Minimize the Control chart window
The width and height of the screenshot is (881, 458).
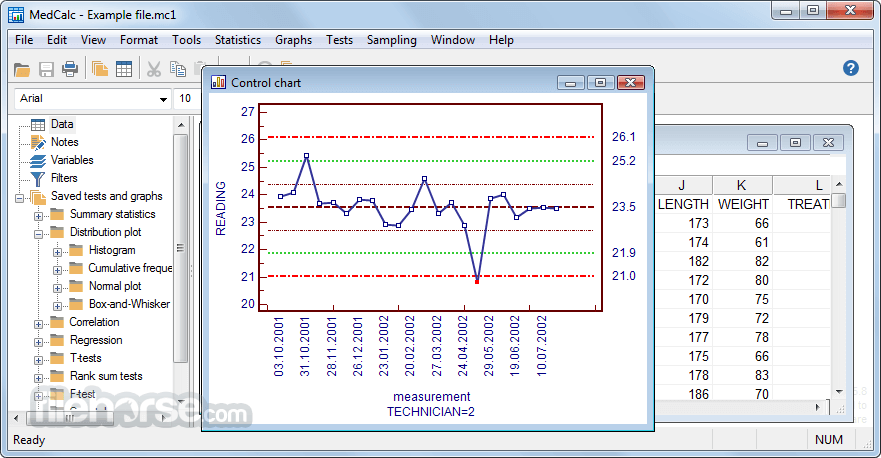pos(571,83)
